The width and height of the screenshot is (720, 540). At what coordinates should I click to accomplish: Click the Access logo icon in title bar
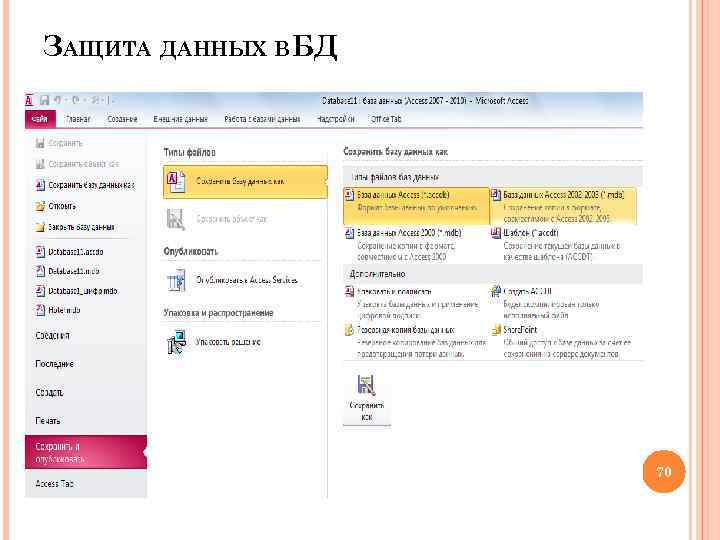click(x=29, y=100)
